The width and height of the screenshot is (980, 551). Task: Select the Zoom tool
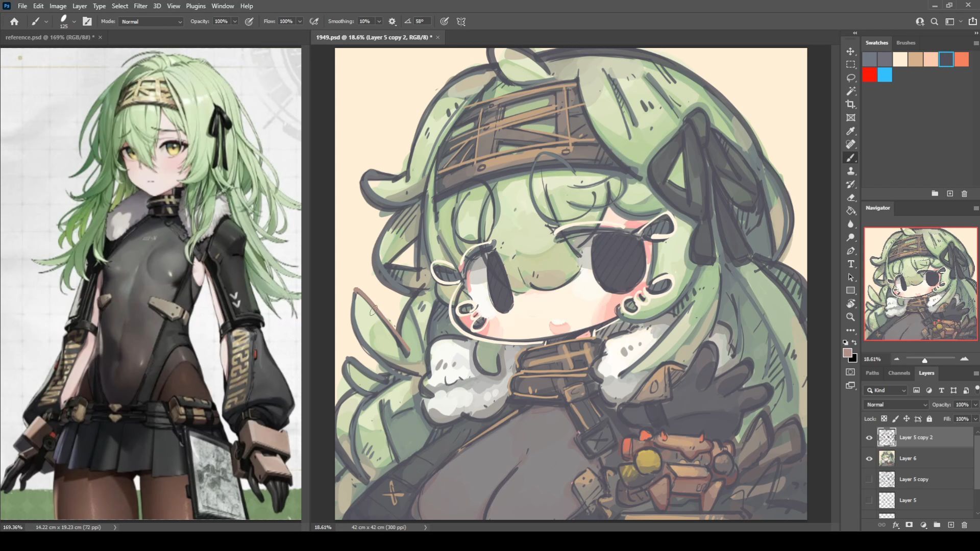pos(850,317)
